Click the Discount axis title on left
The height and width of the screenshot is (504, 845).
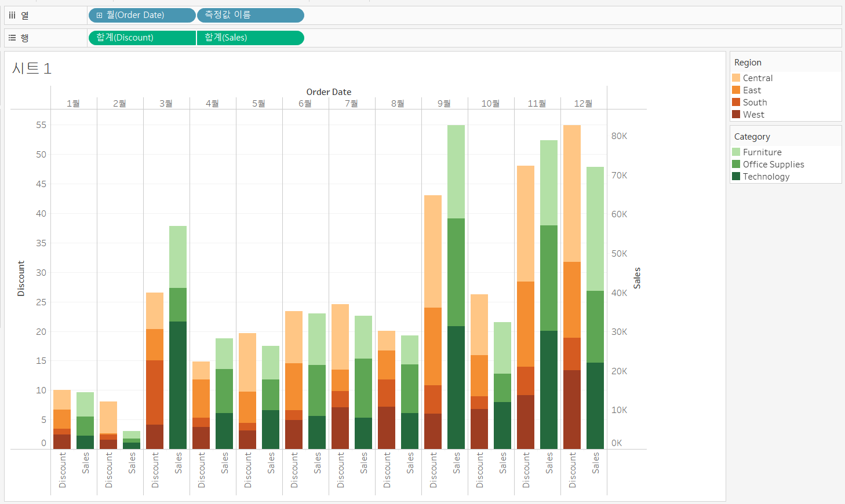[x=21, y=279]
